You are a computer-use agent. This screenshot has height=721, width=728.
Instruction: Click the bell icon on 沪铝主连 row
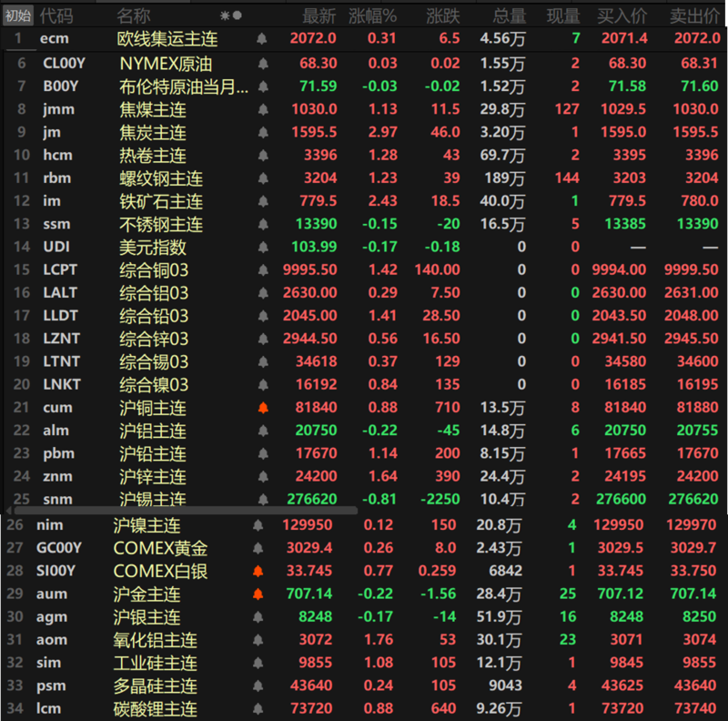point(263,431)
